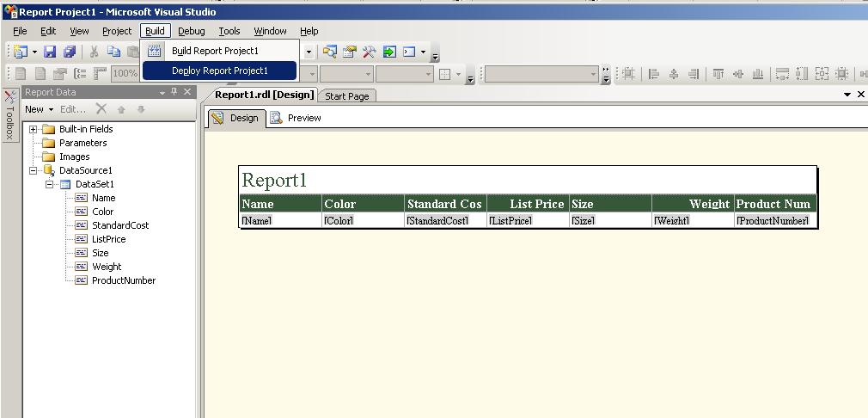The width and height of the screenshot is (868, 418).
Task: Open the Report Data panel options arrow
Action: pyautogui.click(x=162, y=92)
